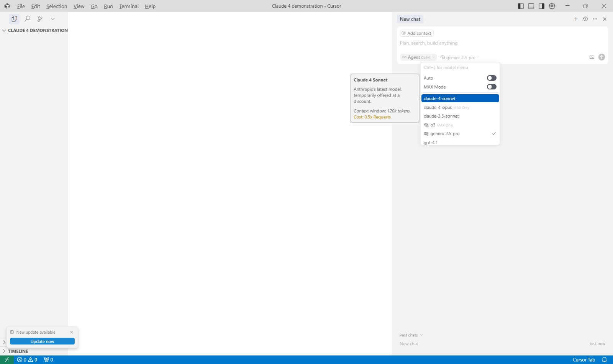Screen dimensions: 613x364
Task: Select the o3 model
Action: pos(460,125)
